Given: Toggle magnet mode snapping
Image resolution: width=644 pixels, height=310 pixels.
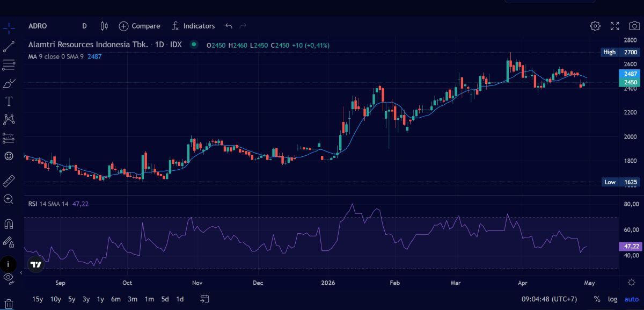Looking at the screenshot, I should (x=9, y=224).
